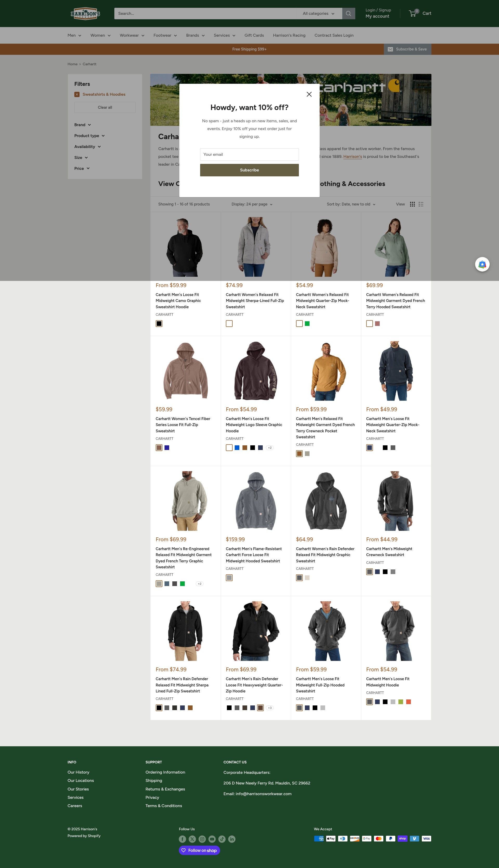Open the Services menu

225,35
